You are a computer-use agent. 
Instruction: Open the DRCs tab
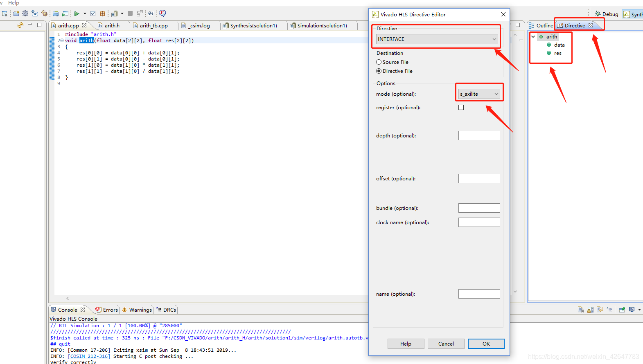166,310
